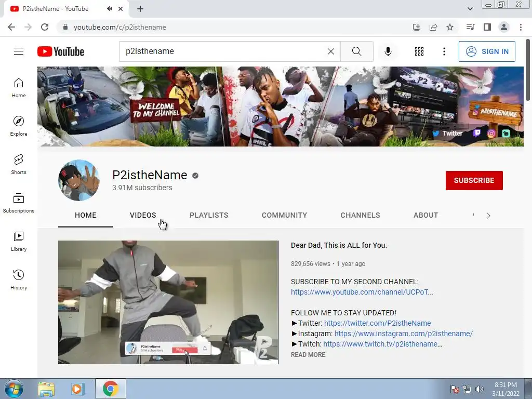This screenshot has width=532, height=399.
Task: Open media controls icon in Chrome toolbar
Action: [x=471, y=27]
